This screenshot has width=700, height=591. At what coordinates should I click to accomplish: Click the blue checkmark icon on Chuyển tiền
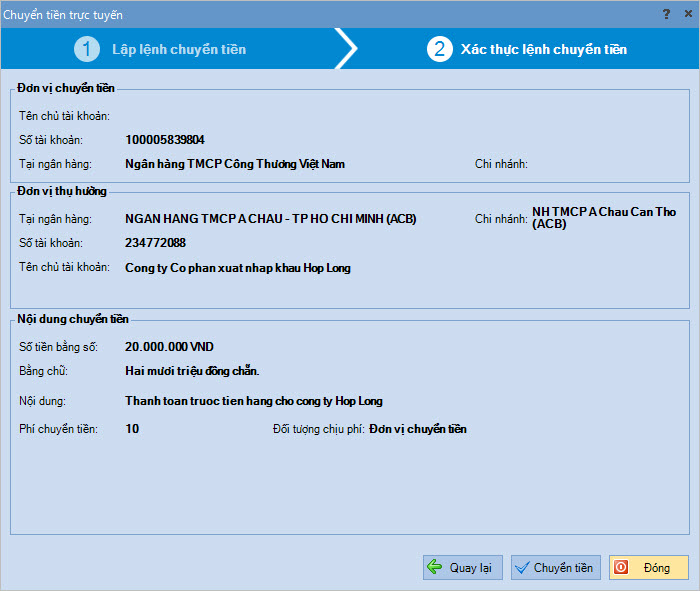point(522,568)
